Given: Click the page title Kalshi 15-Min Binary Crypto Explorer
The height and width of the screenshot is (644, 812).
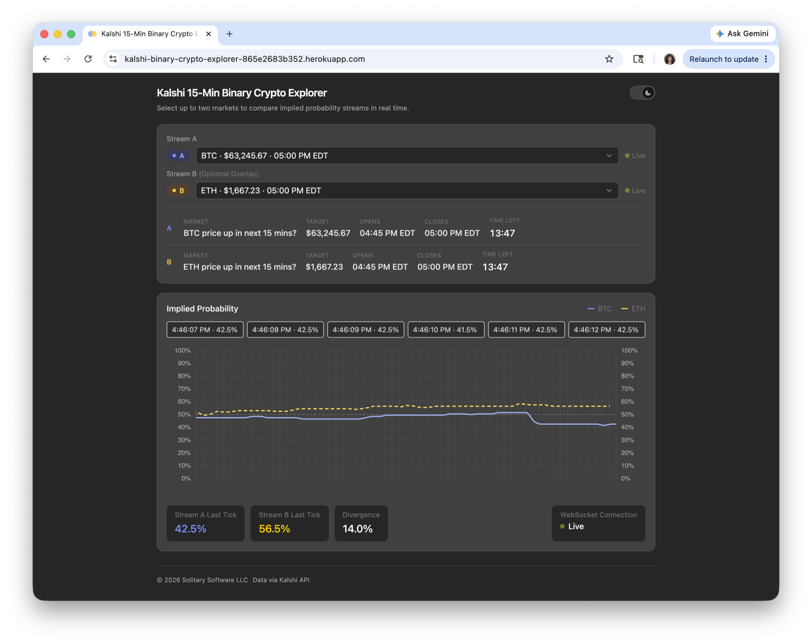Looking at the screenshot, I should tap(242, 93).
